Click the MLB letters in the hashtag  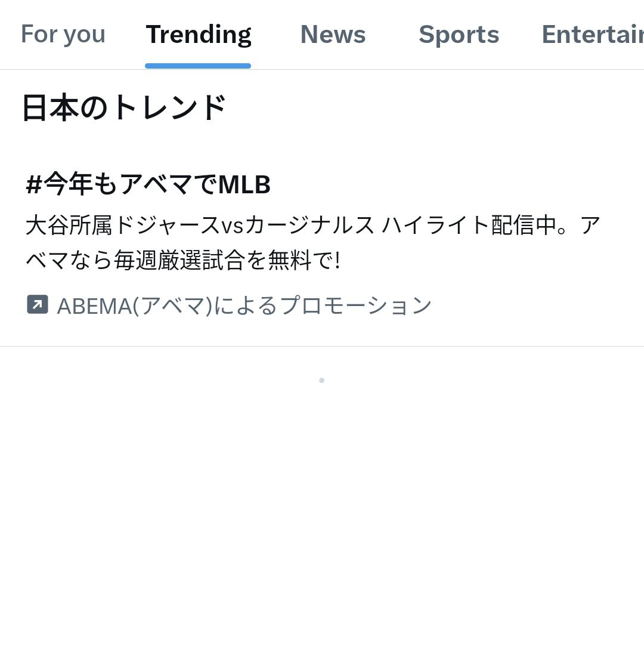244,185
